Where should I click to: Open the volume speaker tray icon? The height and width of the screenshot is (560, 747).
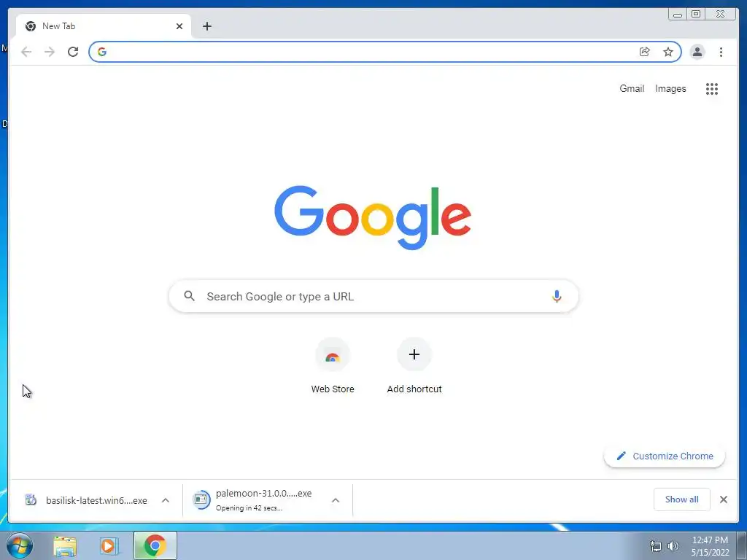[x=673, y=546]
